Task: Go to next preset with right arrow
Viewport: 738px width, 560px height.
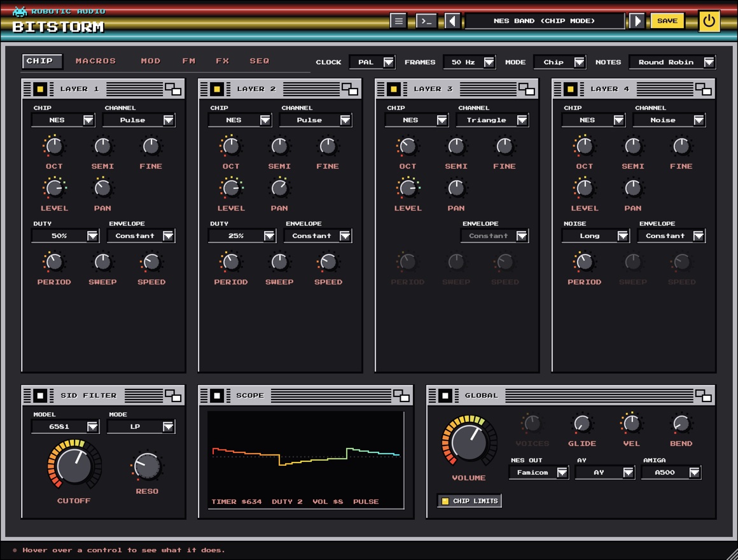Action: 637,21
